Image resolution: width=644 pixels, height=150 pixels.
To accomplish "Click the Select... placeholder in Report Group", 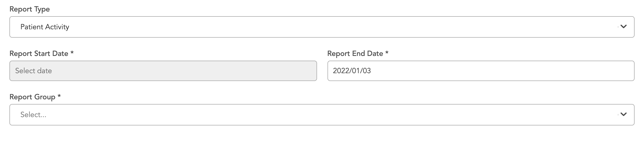I will (x=33, y=115).
